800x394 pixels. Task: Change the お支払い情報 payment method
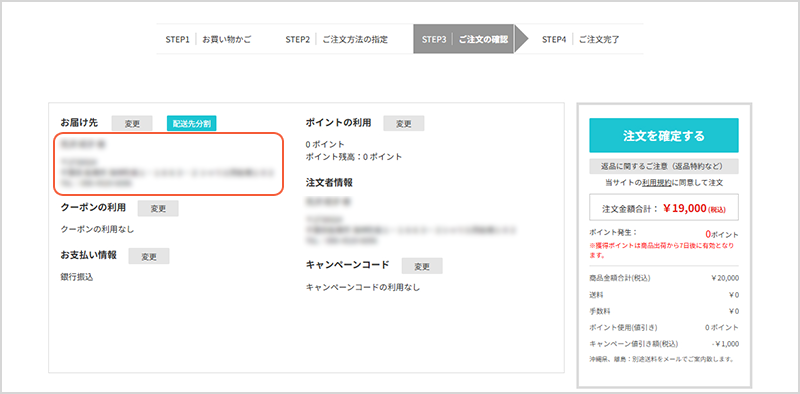point(149,256)
